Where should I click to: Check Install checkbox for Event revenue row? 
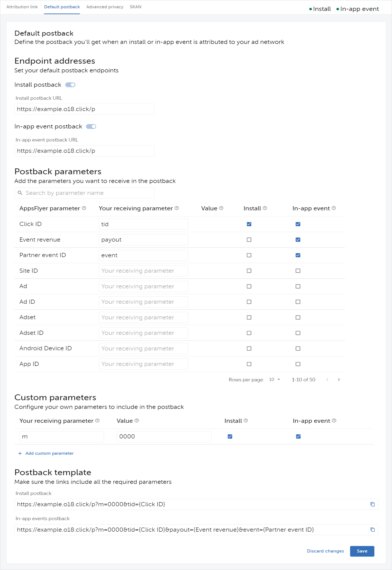[x=249, y=240]
